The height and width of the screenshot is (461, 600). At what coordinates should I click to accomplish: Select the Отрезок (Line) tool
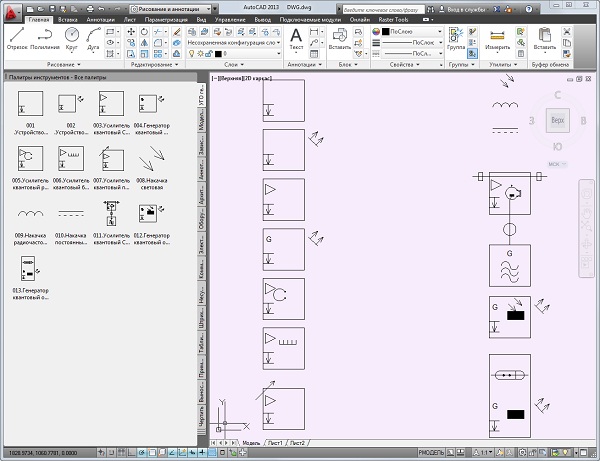[17, 38]
